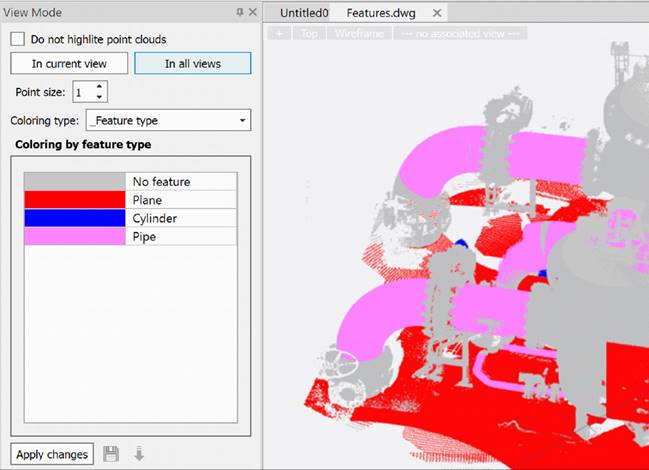Click Apply changes button
Viewport: 649px width, 470px height.
(52, 454)
